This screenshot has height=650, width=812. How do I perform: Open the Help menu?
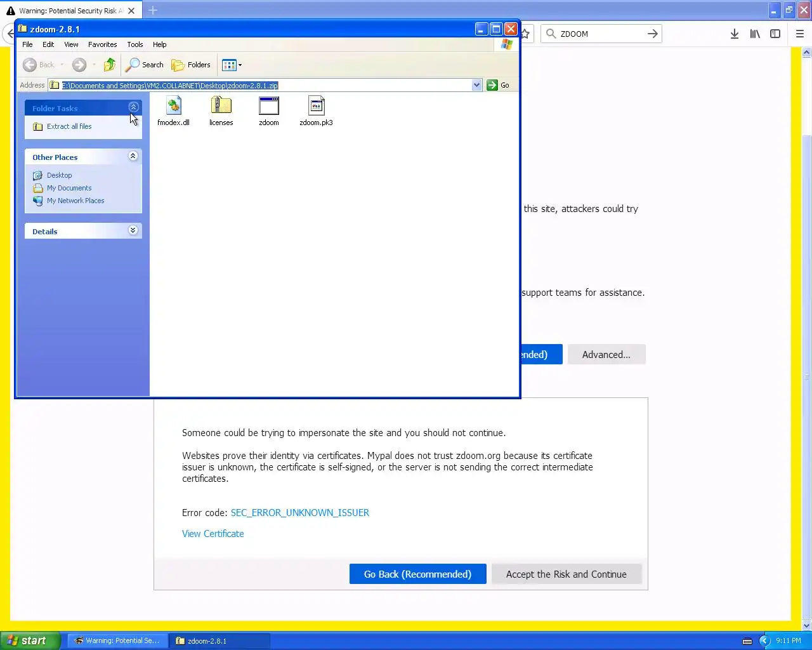[160, 44]
